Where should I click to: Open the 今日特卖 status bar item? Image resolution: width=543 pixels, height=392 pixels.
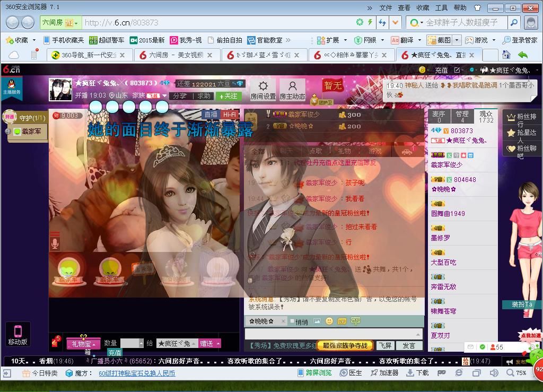pyautogui.click(x=40, y=373)
